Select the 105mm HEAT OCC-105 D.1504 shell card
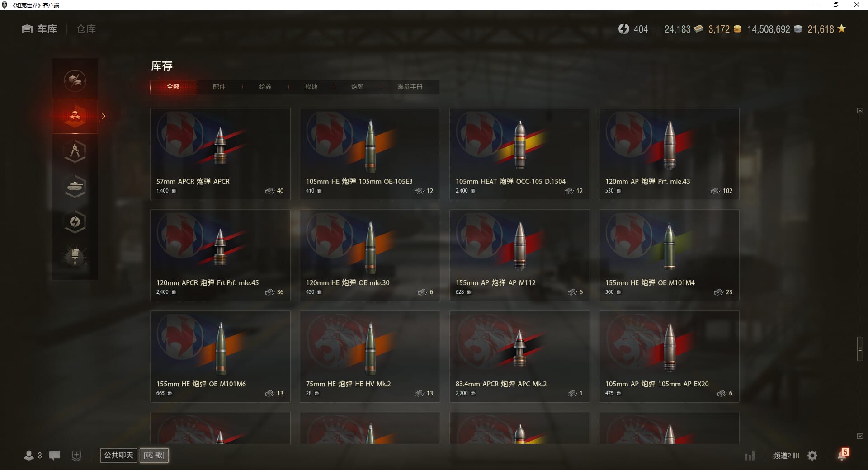868x470 pixels. [519, 154]
